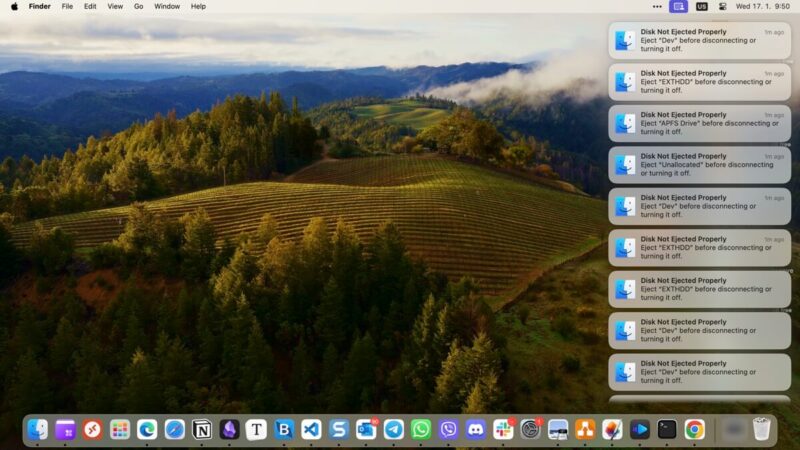800x450 pixels.
Task: Open WhatsApp from the Dock
Action: click(x=420, y=430)
